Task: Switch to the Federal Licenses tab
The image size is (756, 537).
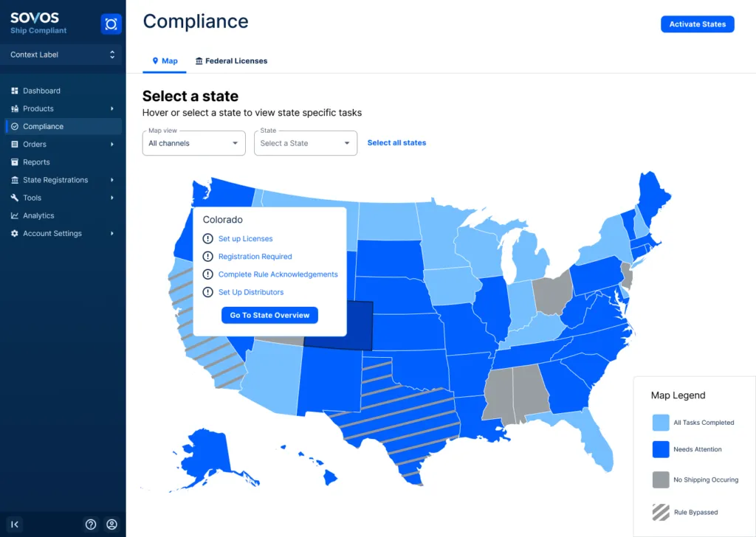Action: click(231, 60)
